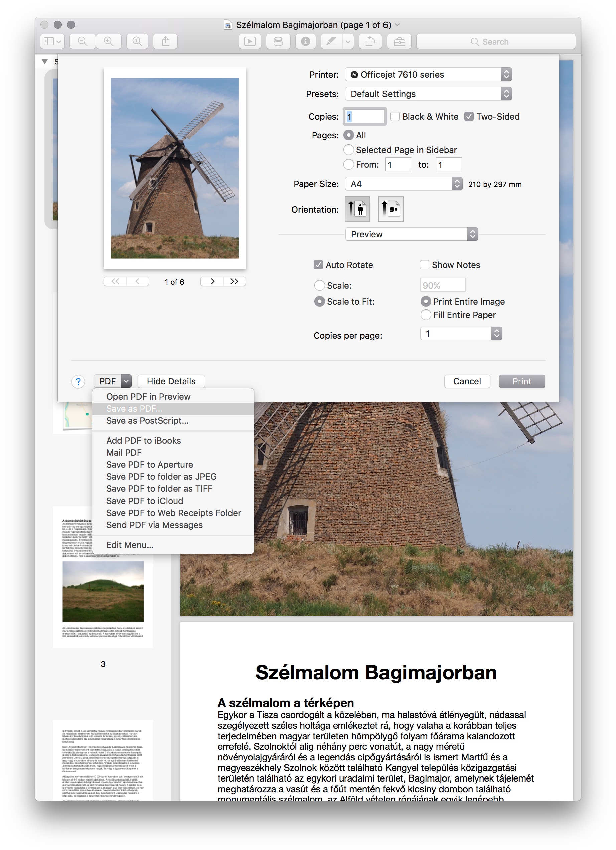Click the zoom out magnifier icon

tap(83, 42)
